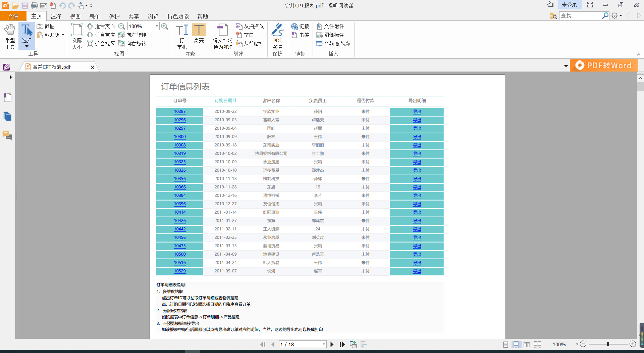Switch to single page view mode
The height and width of the screenshot is (353, 644).
tap(505, 344)
